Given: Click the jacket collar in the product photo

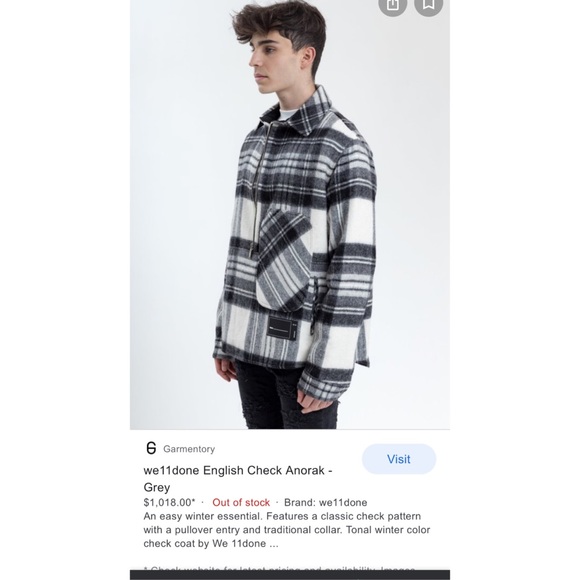Looking at the screenshot, I should click(301, 111).
